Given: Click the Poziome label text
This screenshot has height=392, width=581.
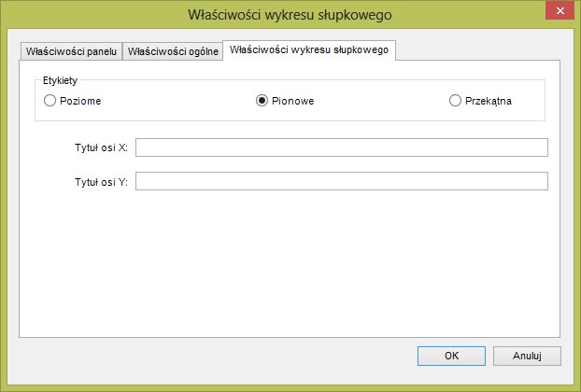Looking at the screenshot, I should pos(80,101).
